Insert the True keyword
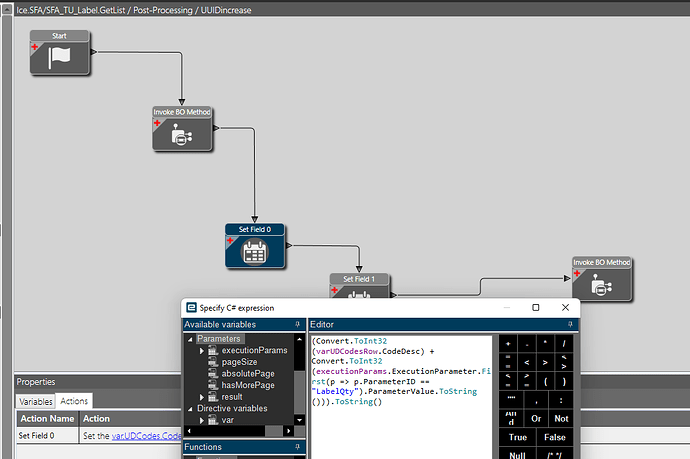Viewport: 690px width, 459px height. pyautogui.click(x=518, y=437)
